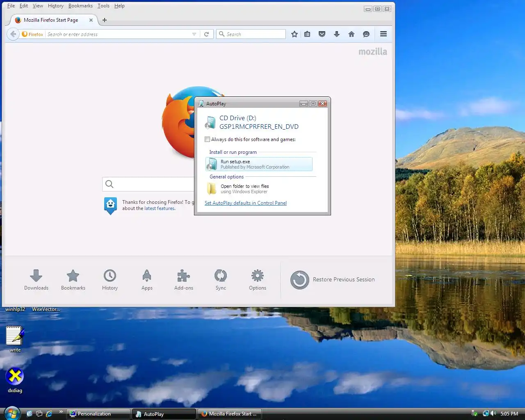Open Apps from the start page launcher

pos(147,280)
